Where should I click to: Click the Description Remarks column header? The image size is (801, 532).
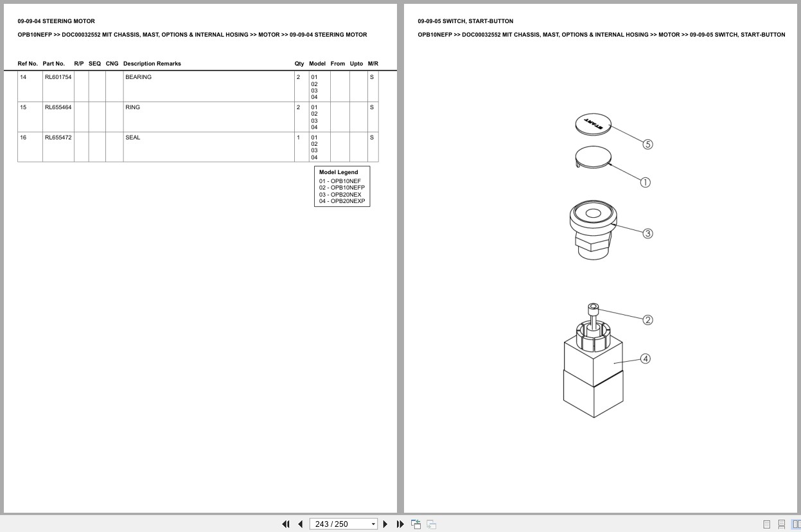[x=152, y=64]
